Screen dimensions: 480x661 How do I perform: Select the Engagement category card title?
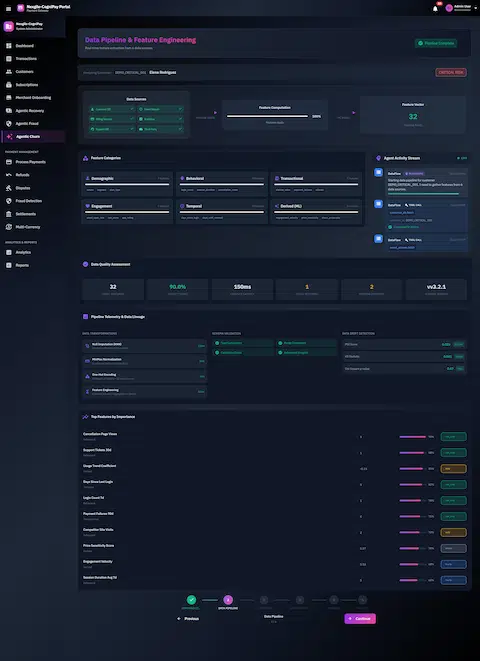(x=102, y=206)
